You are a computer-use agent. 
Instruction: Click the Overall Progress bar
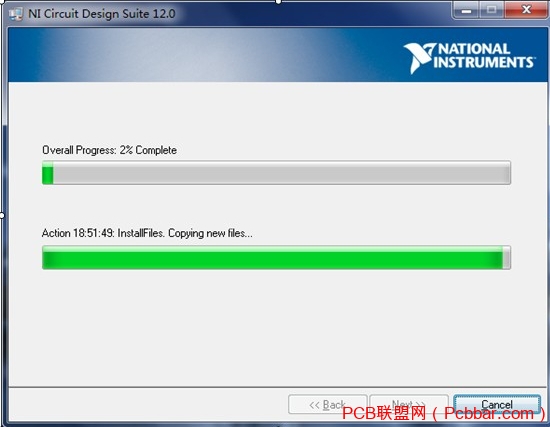point(276,173)
